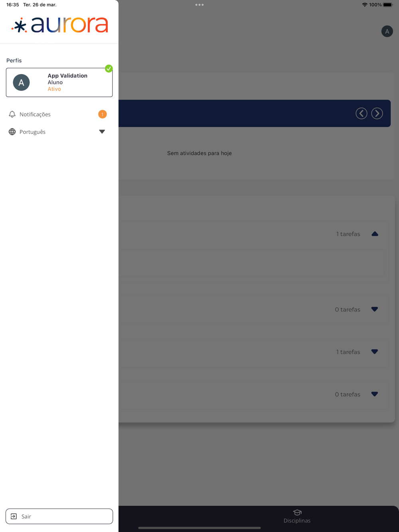Expand the first 0 tarefas section
The image size is (399, 532).
click(374, 309)
